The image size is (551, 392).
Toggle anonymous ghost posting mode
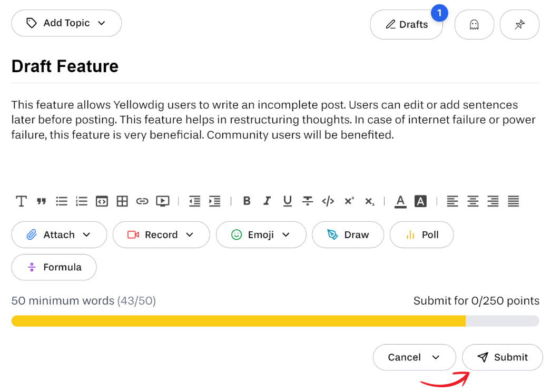475,25
